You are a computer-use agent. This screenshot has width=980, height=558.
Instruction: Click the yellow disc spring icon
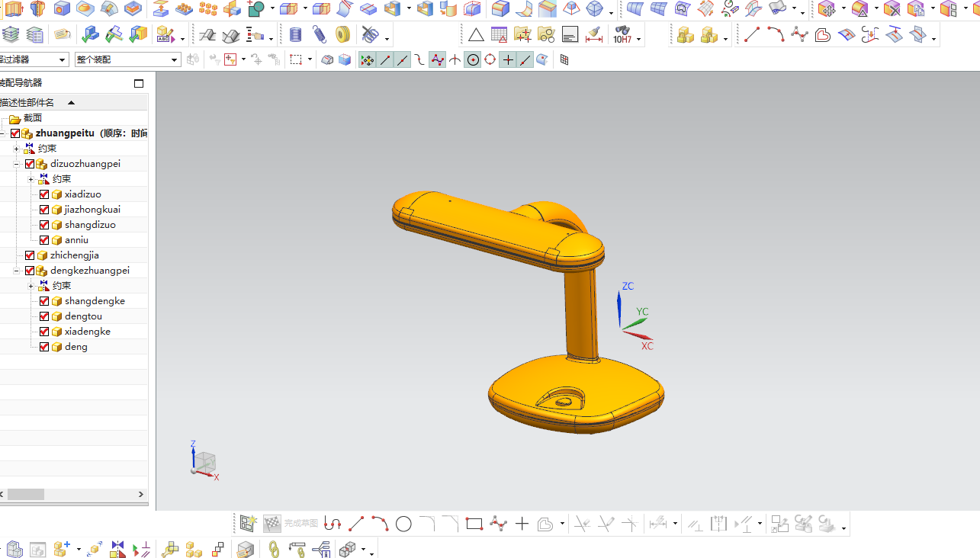click(x=343, y=35)
